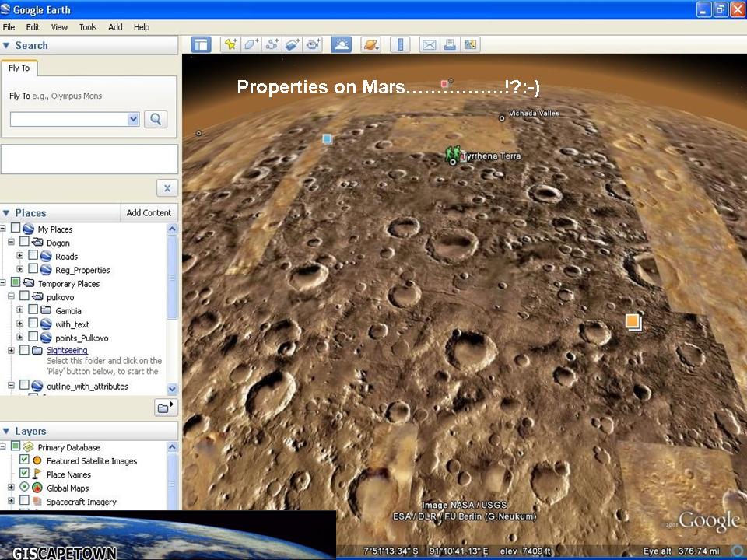Record a tour with the camera icon
Viewport: 747px width, 560px height.
(x=313, y=45)
